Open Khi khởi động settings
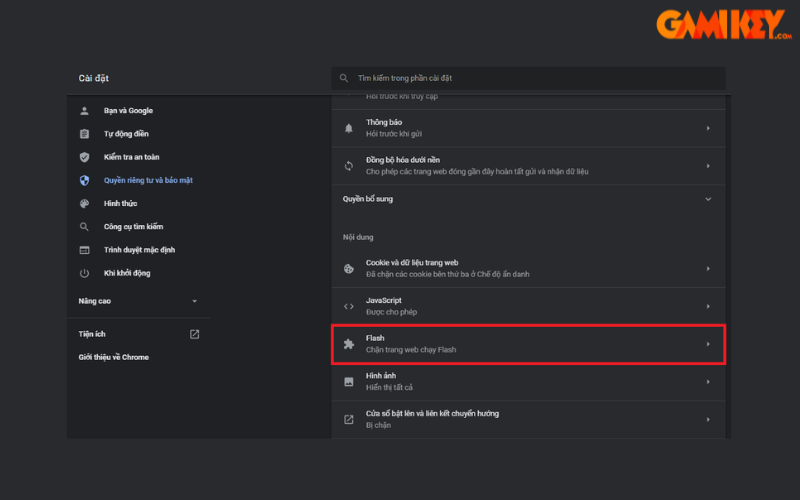This screenshot has height=500, width=800. tap(127, 273)
